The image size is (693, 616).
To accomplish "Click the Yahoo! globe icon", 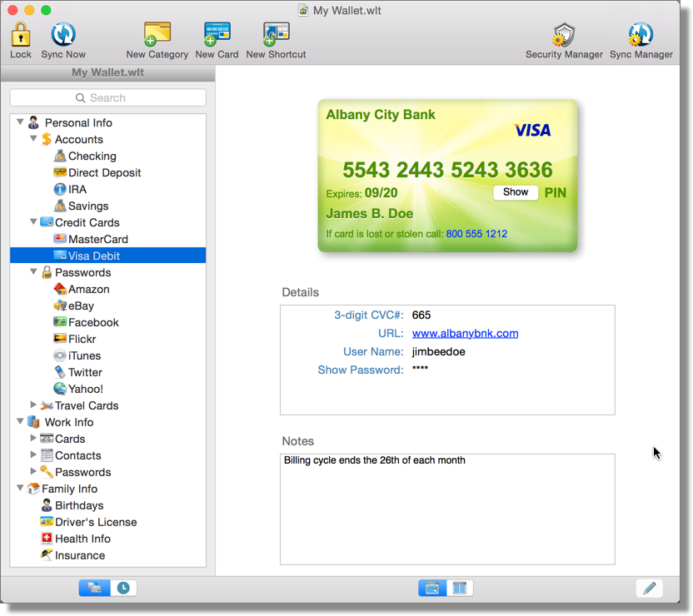I will [x=60, y=389].
